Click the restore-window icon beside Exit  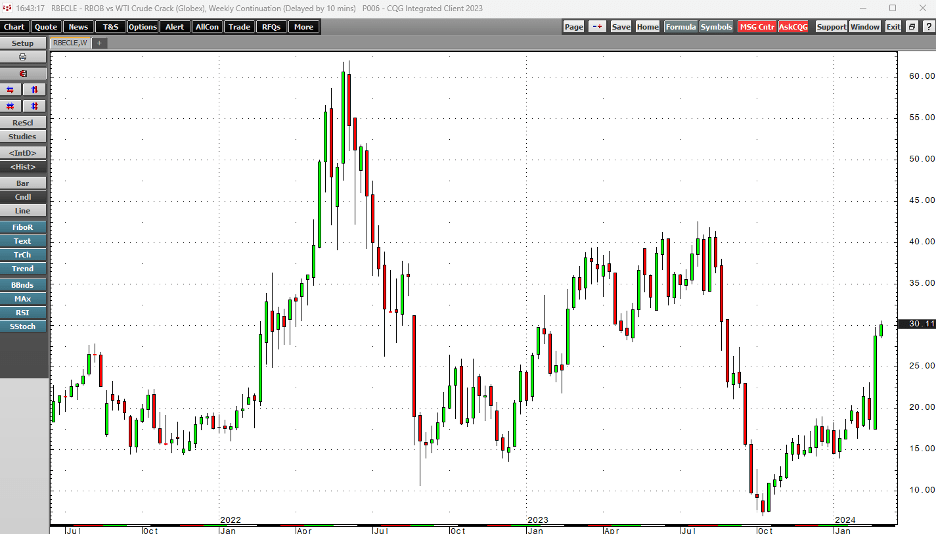912,27
